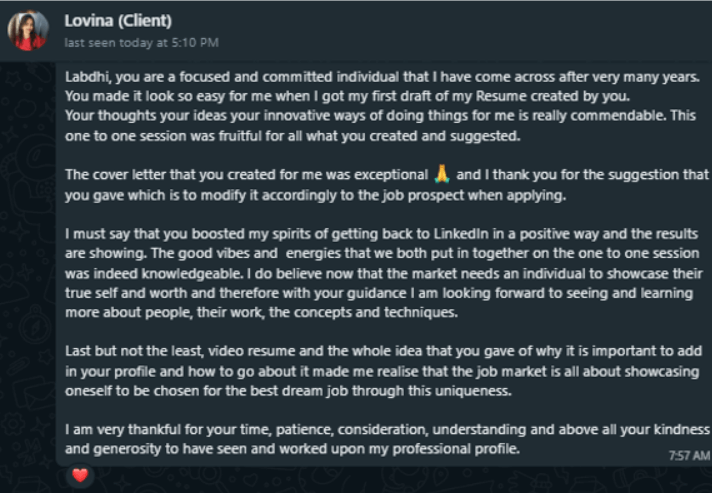Click the 7:57 AM message timestamp
The image size is (712, 493).
point(686,455)
